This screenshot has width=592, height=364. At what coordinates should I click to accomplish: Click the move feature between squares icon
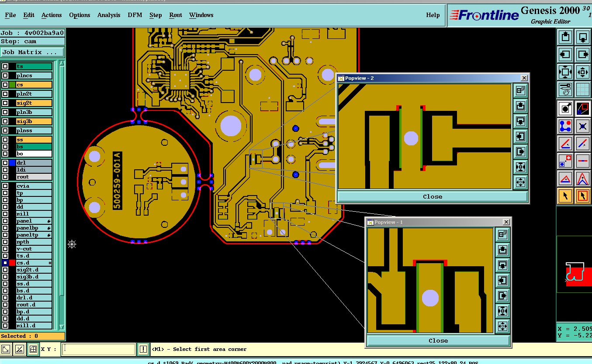(x=565, y=161)
